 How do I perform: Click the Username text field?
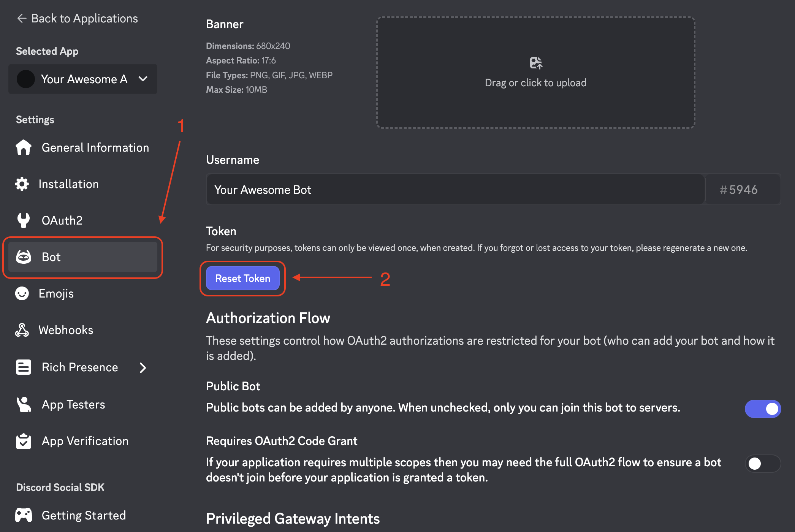pos(455,190)
